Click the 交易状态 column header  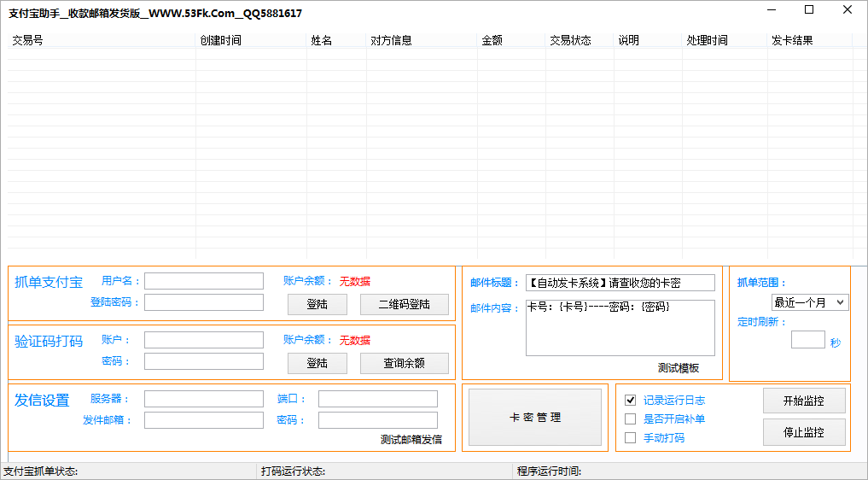click(x=570, y=40)
